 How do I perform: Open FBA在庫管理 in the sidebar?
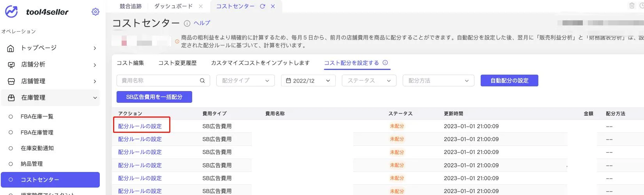click(x=37, y=132)
